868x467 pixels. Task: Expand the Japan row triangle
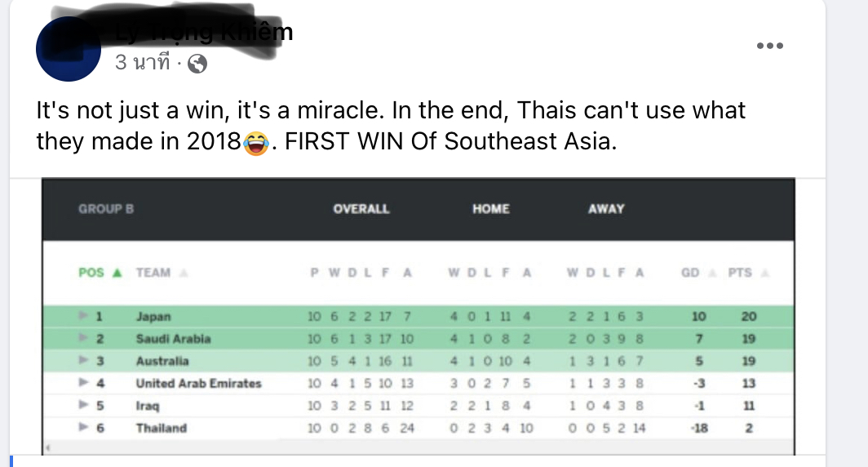point(83,316)
